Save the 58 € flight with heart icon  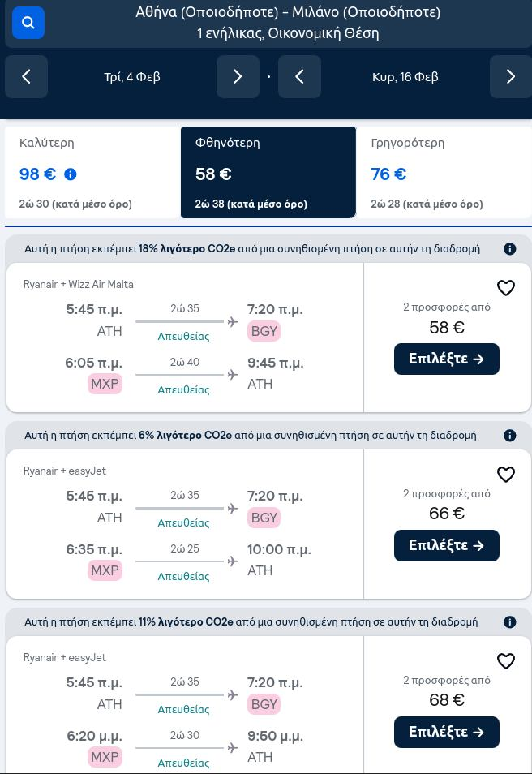506,288
